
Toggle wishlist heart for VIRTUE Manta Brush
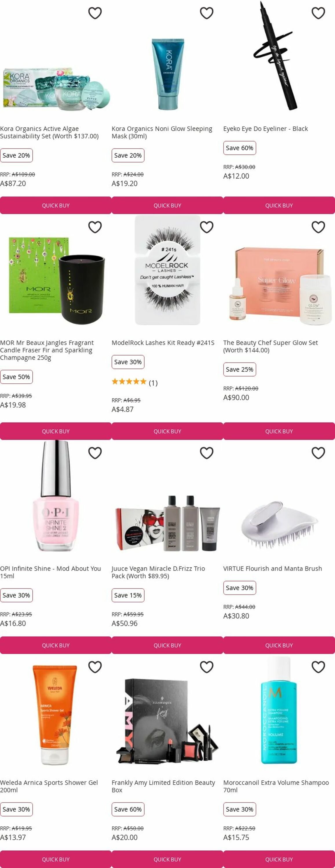318,453
